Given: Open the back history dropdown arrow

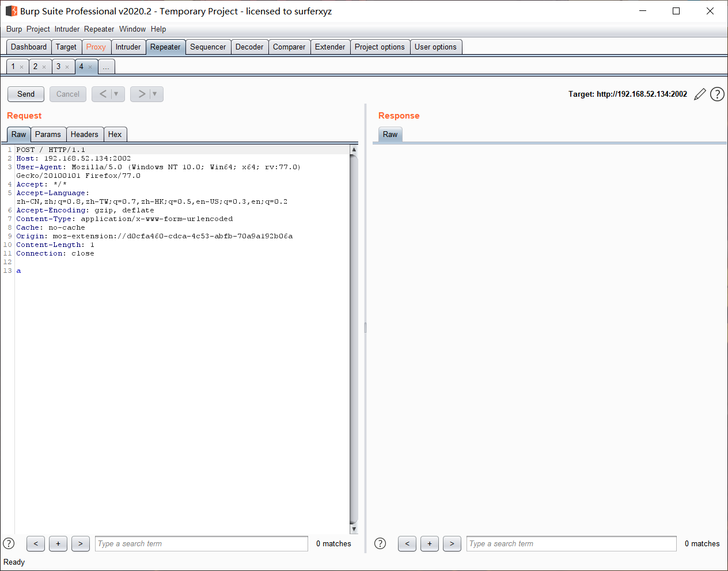Looking at the screenshot, I should [x=116, y=94].
